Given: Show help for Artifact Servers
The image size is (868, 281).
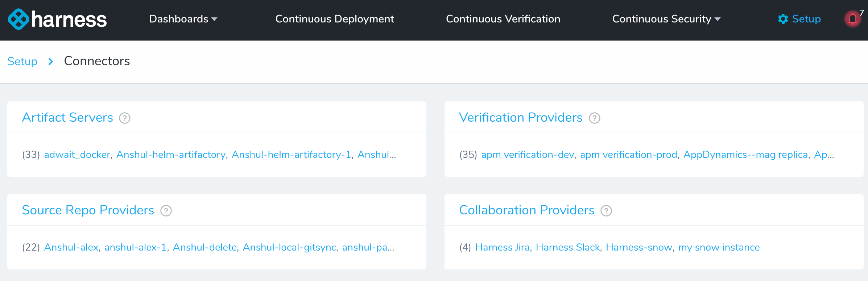Looking at the screenshot, I should click(x=125, y=118).
